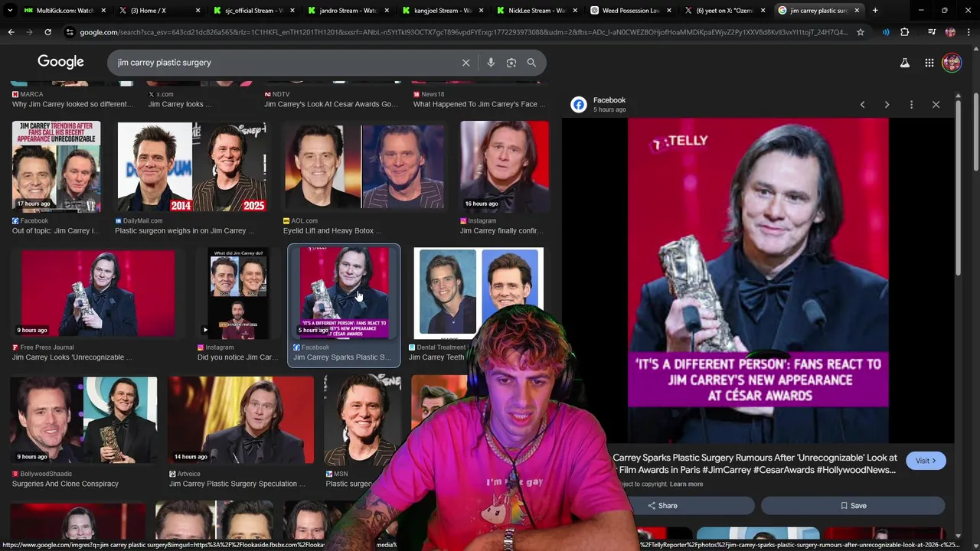This screenshot has height=551, width=980.
Task: Switch to the jandro Stream tab
Action: tap(348, 11)
